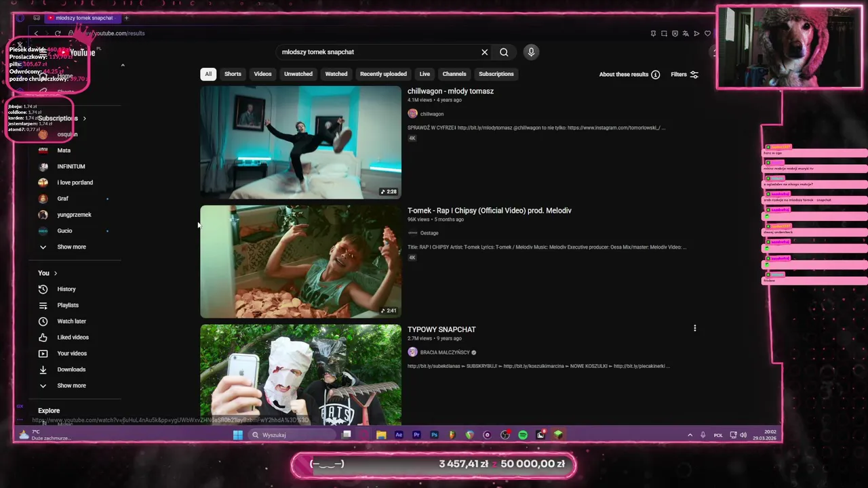The height and width of the screenshot is (488, 868).
Task: Click the Windows taskbar Wyszukaj search box
Action: 292,435
